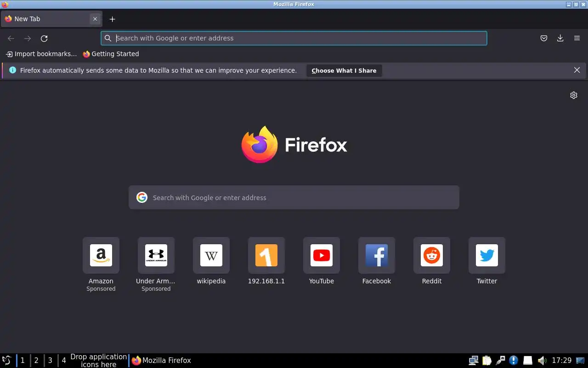Open new tab page settings gear
This screenshot has width=588, height=368.
574,95
